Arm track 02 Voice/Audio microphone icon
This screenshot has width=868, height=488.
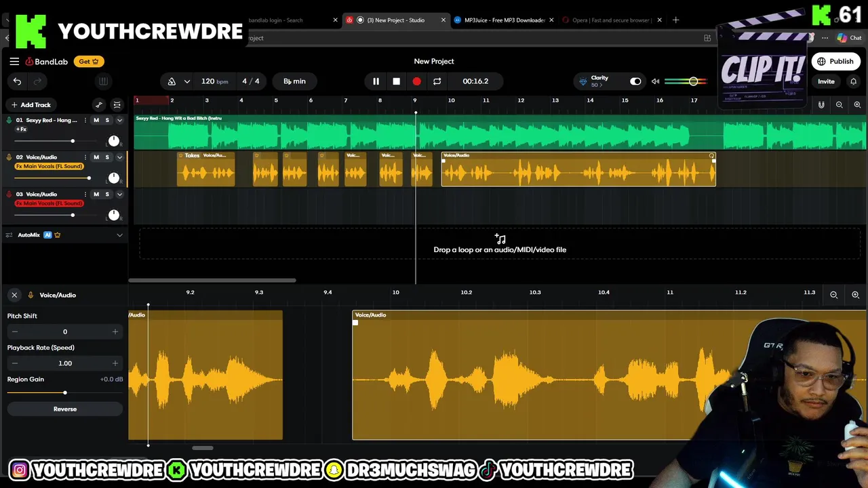pyautogui.click(x=9, y=157)
